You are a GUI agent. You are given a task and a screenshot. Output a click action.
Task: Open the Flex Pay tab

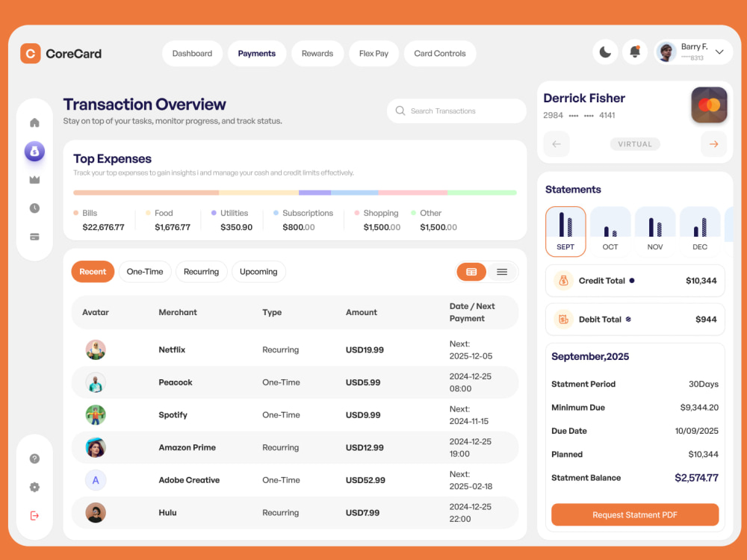pyautogui.click(x=373, y=53)
